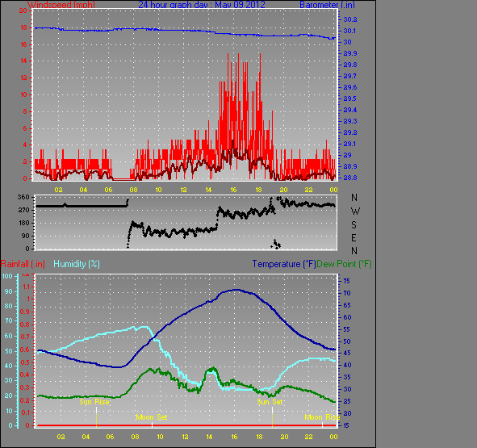Viewport: 477px width, 448px height.
Task: Select the "Dew Point (°F)" legend label
Action: [x=344, y=264]
